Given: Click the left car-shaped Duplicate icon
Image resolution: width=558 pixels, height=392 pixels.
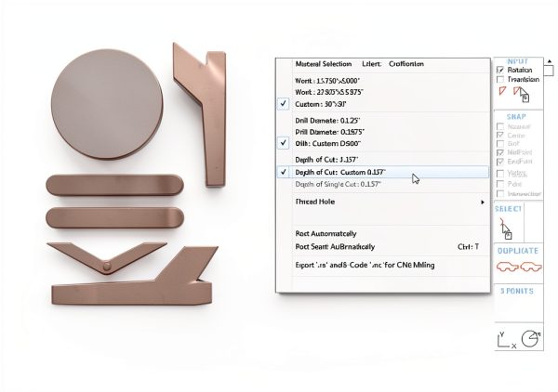Looking at the screenshot, I should tap(508, 267).
